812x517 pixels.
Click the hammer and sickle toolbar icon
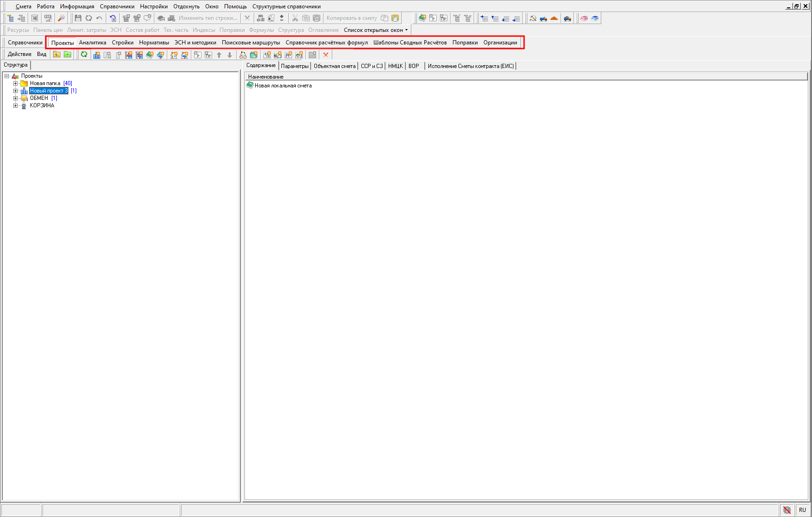533,18
